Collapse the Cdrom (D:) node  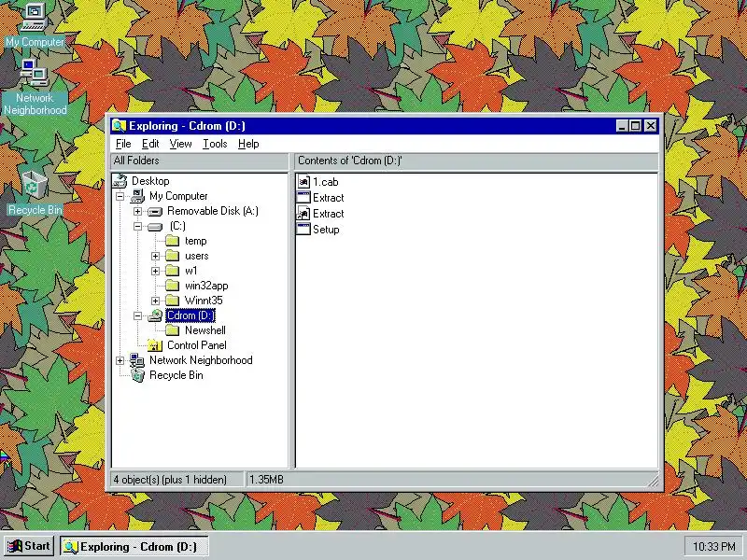[x=137, y=315]
